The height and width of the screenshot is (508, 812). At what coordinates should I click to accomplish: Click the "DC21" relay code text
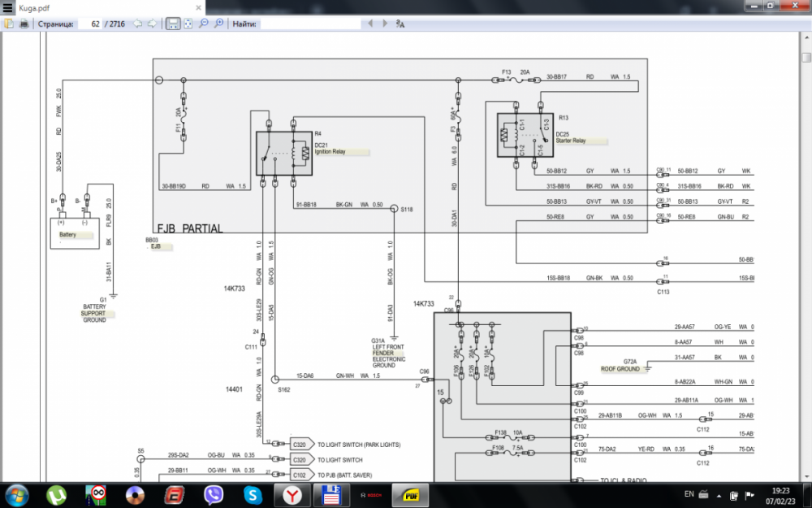[321, 145]
